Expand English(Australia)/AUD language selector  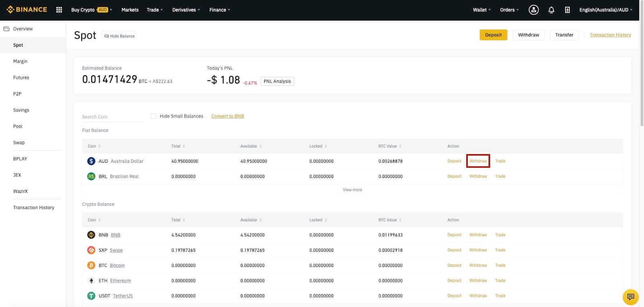(605, 10)
